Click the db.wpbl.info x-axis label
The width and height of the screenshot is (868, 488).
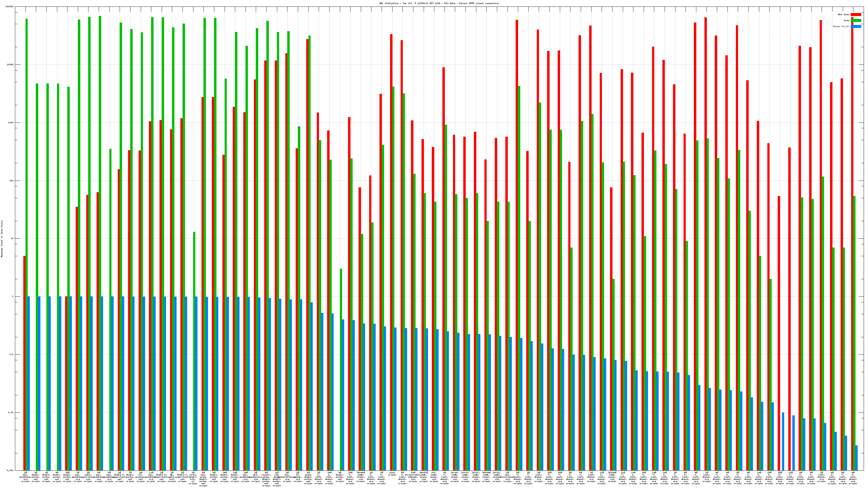(172, 477)
